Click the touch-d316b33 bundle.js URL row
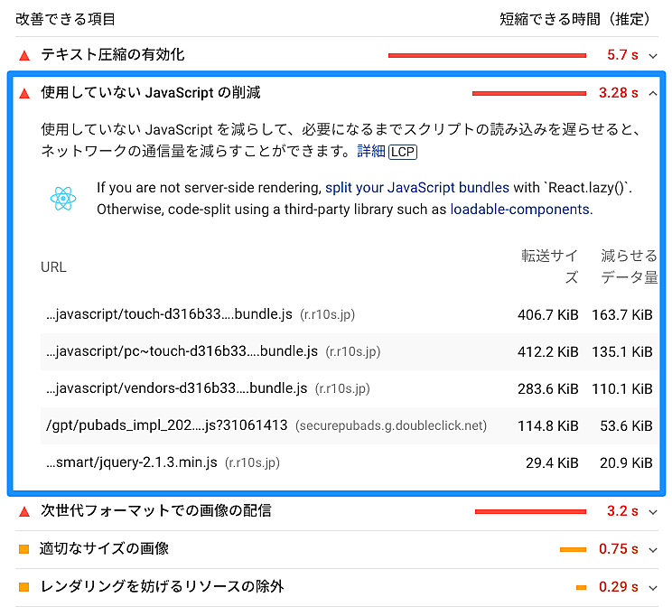The image size is (672, 616). [169, 314]
